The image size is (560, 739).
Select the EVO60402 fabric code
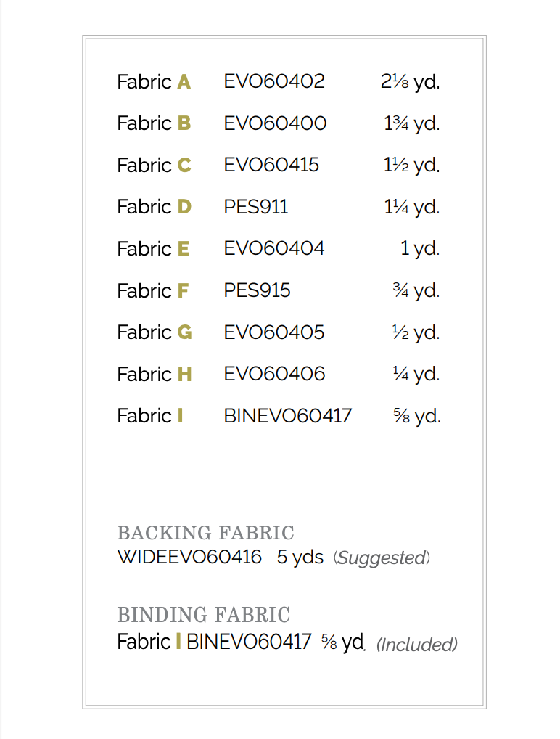point(274,81)
